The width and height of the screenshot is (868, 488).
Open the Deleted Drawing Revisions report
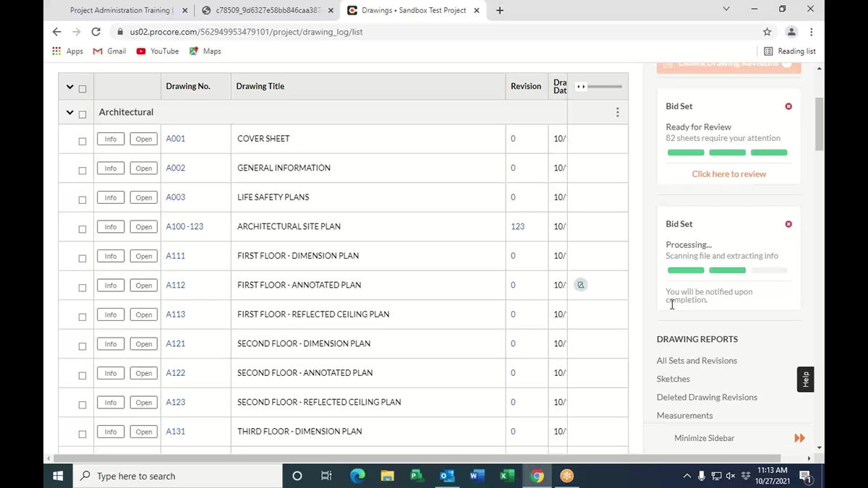tap(707, 397)
